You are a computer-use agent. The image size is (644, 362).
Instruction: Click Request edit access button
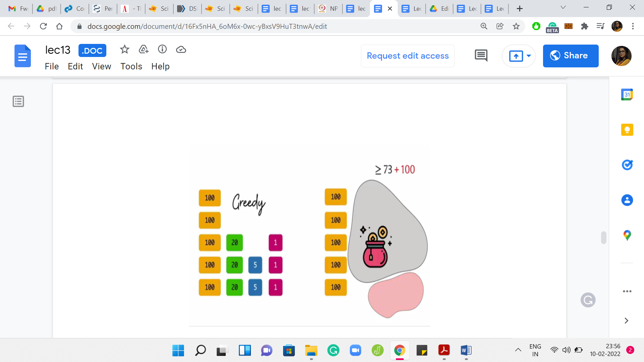click(408, 56)
